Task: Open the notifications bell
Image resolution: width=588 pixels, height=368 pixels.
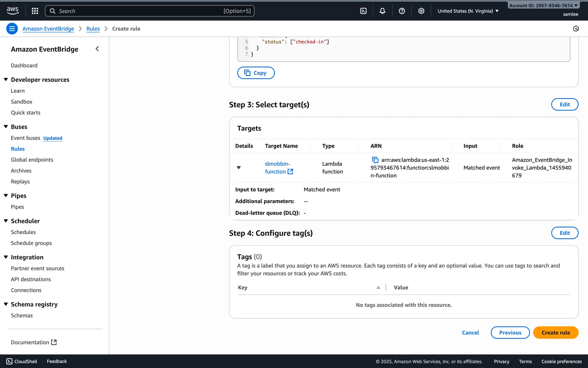Action: pyautogui.click(x=382, y=11)
